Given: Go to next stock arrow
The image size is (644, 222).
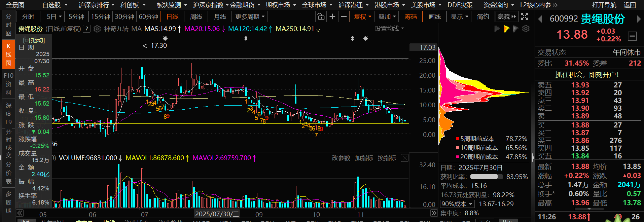Looking at the screenshot, I should tap(639, 19).
